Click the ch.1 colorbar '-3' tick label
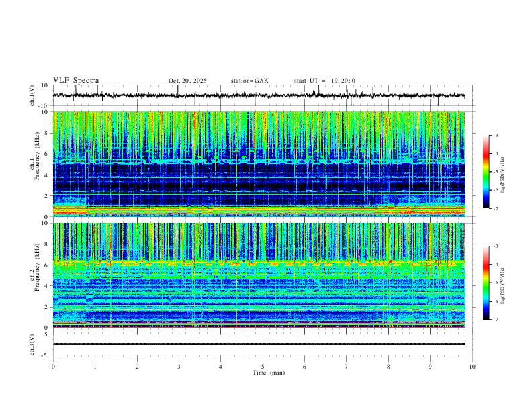The image size is (532, 411). [496, 135]
